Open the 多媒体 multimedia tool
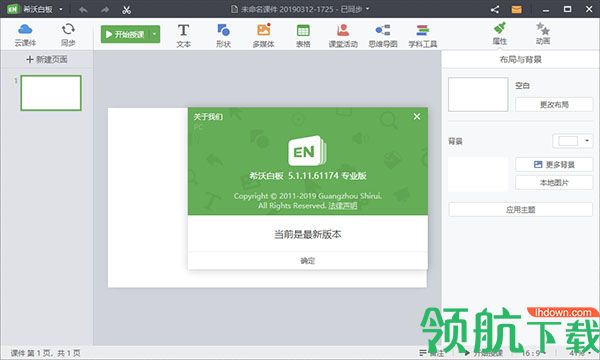Viewport: 600px width, 360px height. pos(263,36)
